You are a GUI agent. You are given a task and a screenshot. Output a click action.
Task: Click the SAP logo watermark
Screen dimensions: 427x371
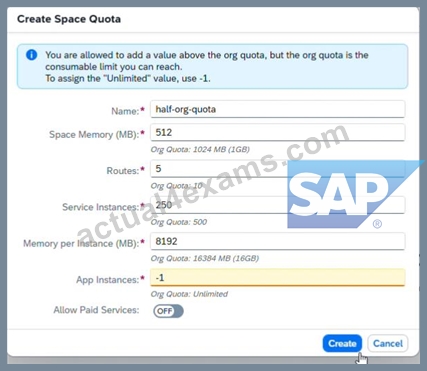click(x=348, y=194)
